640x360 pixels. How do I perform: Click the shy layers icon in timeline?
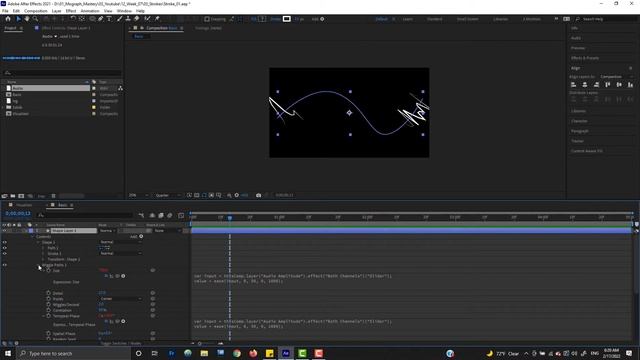152,215
